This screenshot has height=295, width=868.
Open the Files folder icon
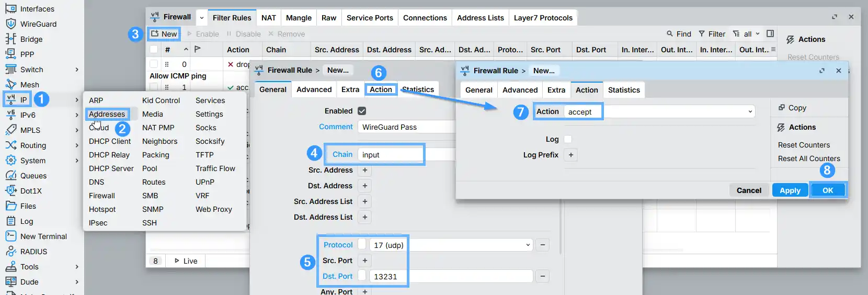[x=10, y=206]
